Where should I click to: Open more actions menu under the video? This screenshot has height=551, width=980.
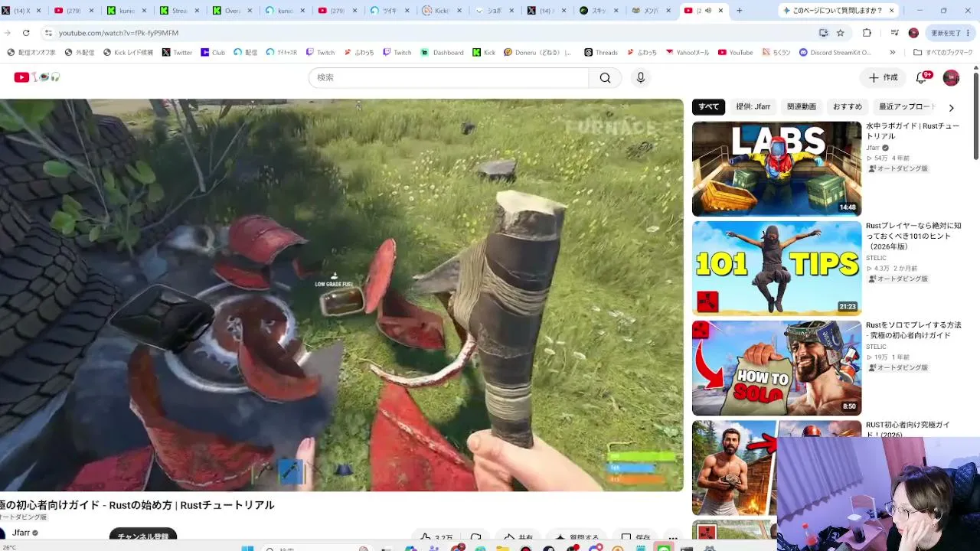[x=672, y=538]
